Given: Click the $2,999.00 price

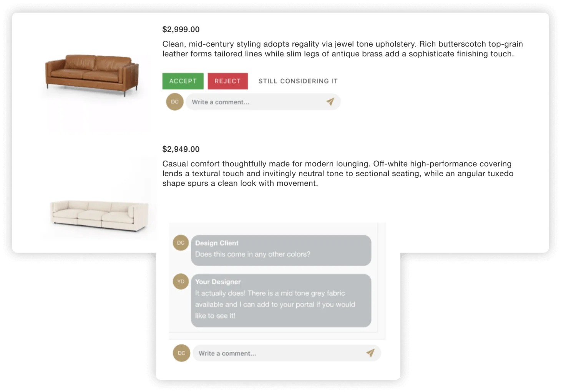Looking at the screenshot, I should click(x=181, y=30).
